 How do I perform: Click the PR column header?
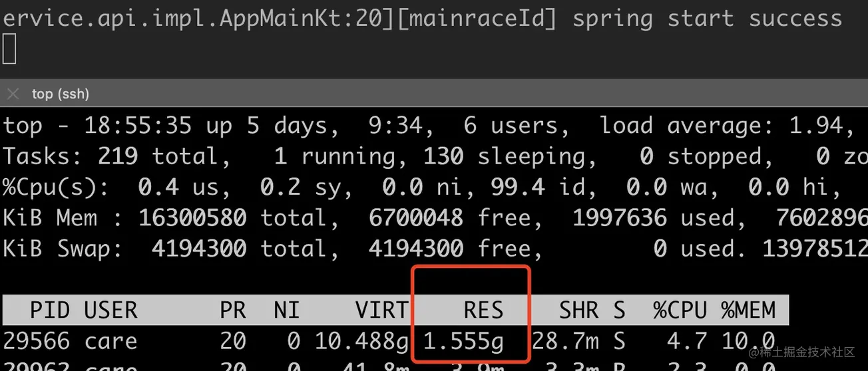click(233, 310)
